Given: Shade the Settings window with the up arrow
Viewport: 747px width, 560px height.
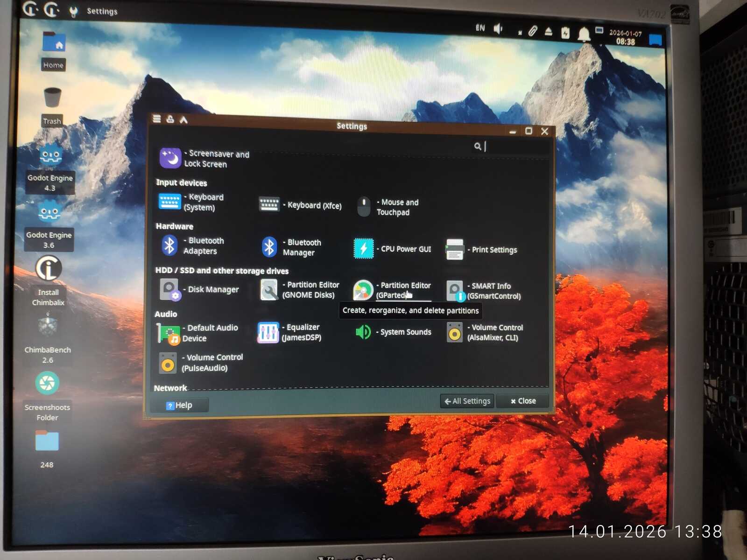Looking at the screenshot, I should tap(183, 120).
